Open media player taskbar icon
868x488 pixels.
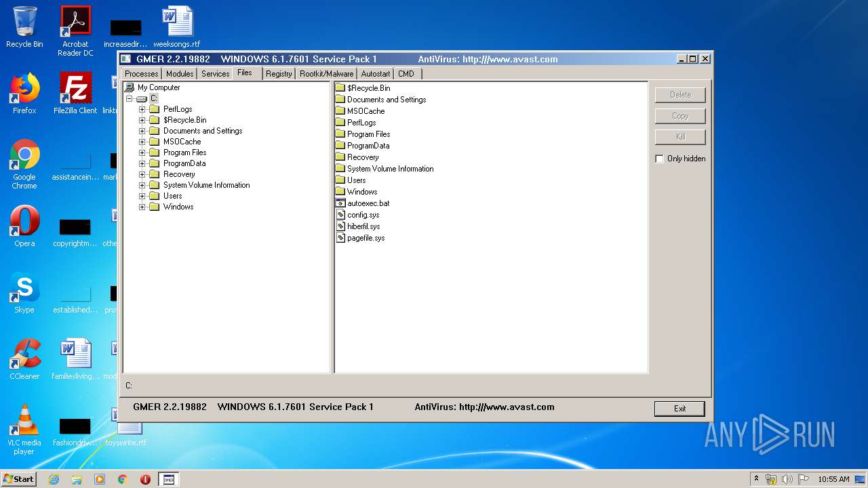(x=100, y=479)
